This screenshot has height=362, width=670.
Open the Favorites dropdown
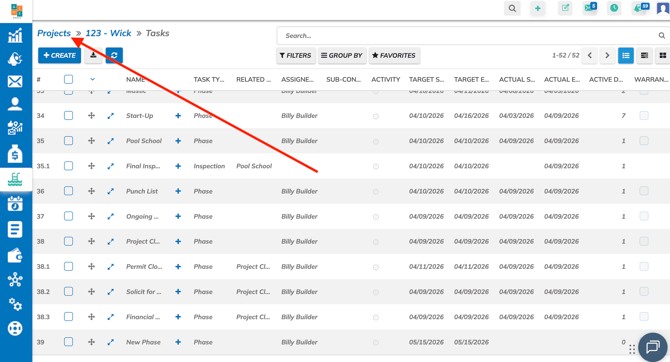tap(394, 56)
